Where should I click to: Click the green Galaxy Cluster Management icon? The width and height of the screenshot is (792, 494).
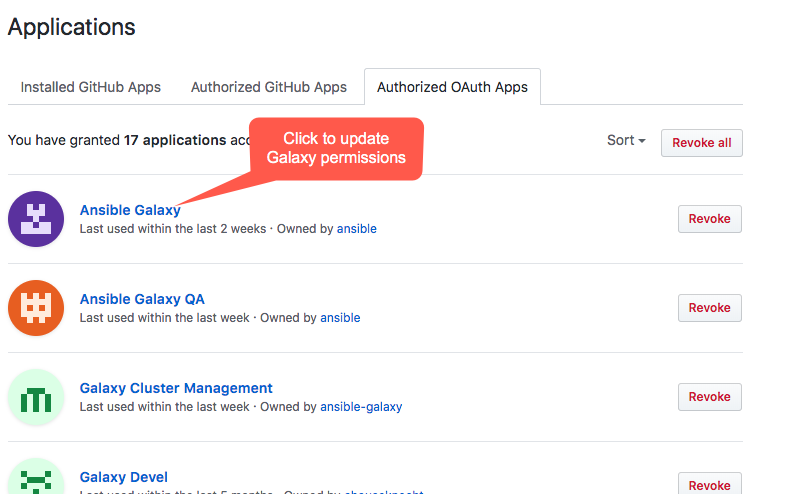tap(36, 397)
